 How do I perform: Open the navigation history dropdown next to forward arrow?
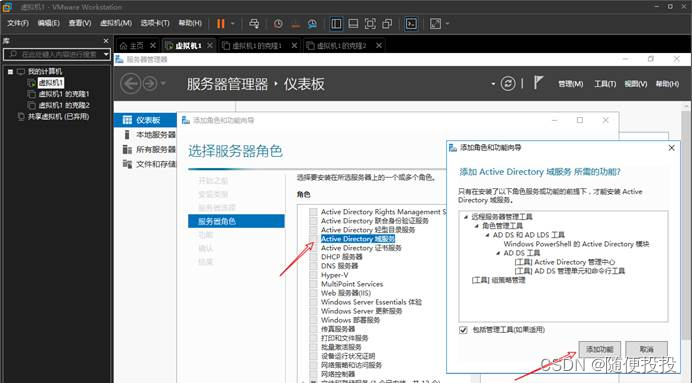click(x=163, y=83)
